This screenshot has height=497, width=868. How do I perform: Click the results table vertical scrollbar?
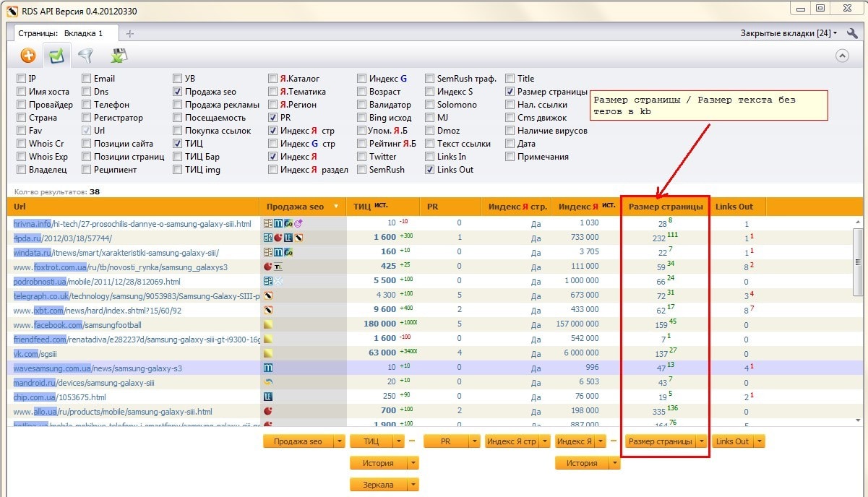858,260
